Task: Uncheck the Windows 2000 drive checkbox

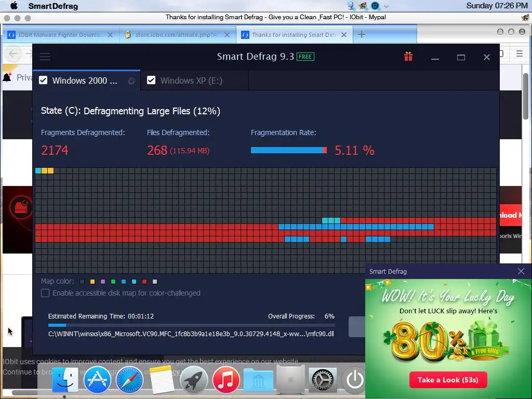Action: coord(43,81)
